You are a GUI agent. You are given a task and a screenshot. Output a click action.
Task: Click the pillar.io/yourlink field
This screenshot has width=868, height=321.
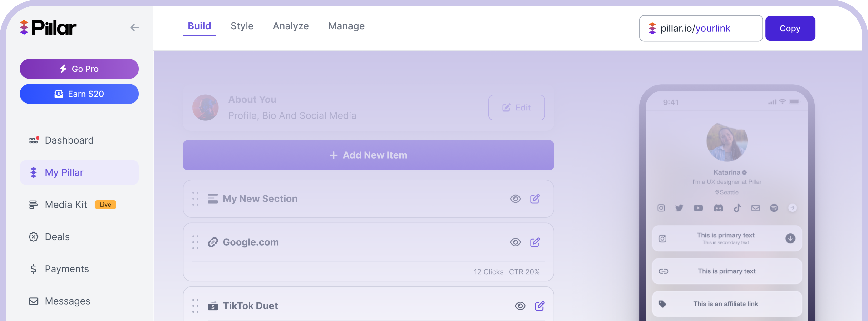(x=701, y=28)
